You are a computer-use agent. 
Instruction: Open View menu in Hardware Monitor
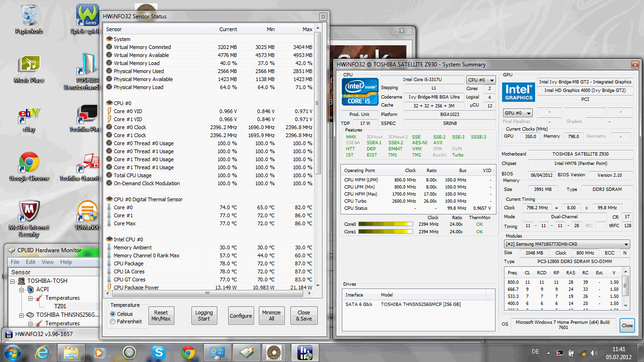tap(48, 262)
